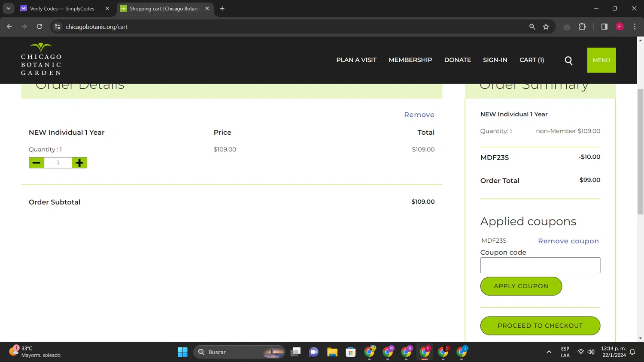Open Cart (1) in the site header
The image size is (644, 362).
(532, 60)
